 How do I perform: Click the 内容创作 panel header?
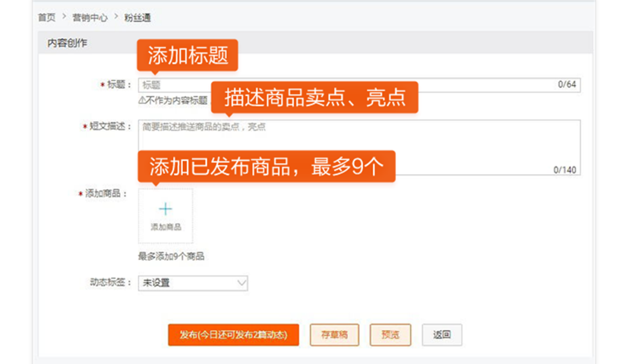pos(68,43)
